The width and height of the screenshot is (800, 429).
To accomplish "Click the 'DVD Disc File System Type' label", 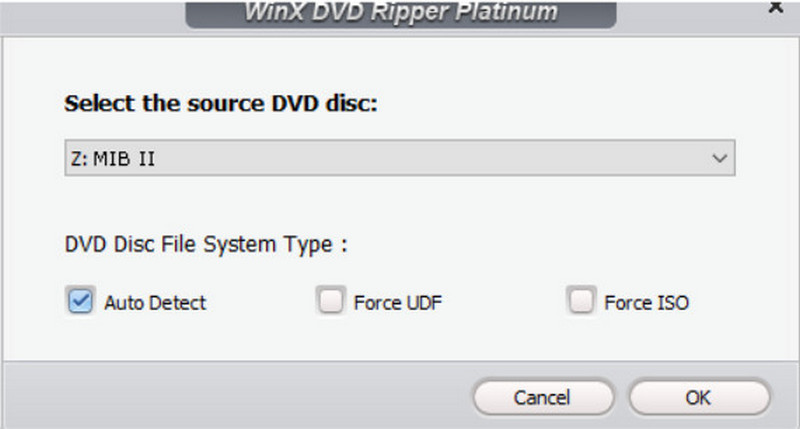I will point(205,244).
